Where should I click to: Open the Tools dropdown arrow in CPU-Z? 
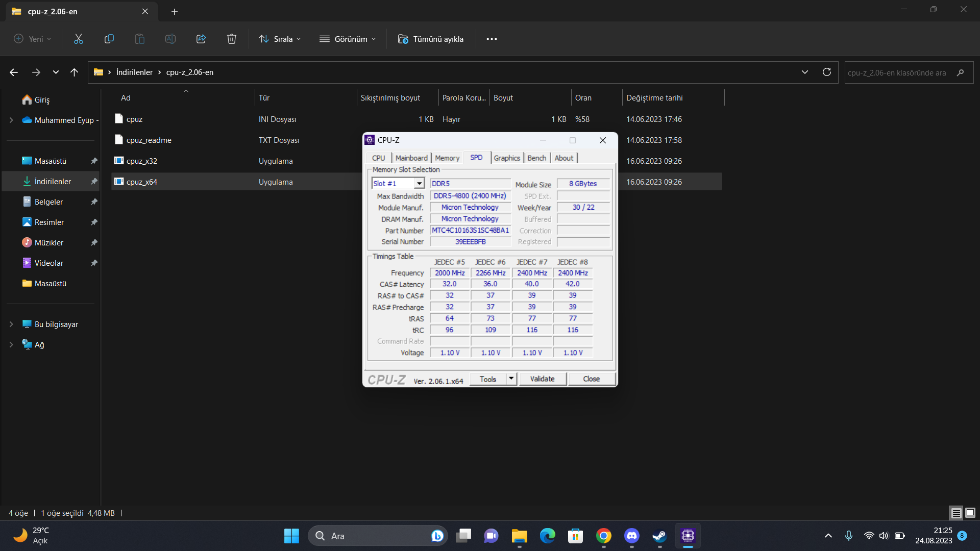(x=511, y=379)
